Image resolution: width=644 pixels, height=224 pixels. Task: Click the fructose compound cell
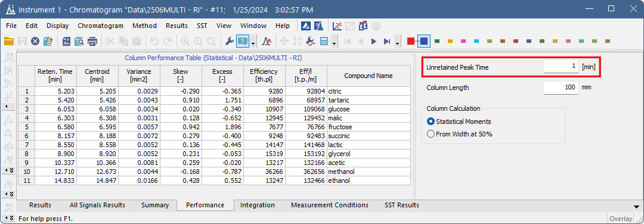tap(369, 127)
